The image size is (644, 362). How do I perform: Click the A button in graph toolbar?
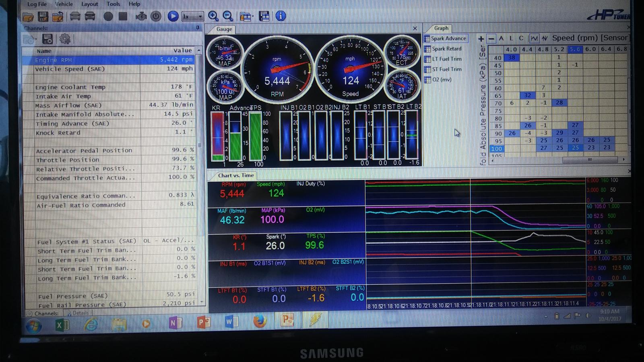(x=501, y=38)
